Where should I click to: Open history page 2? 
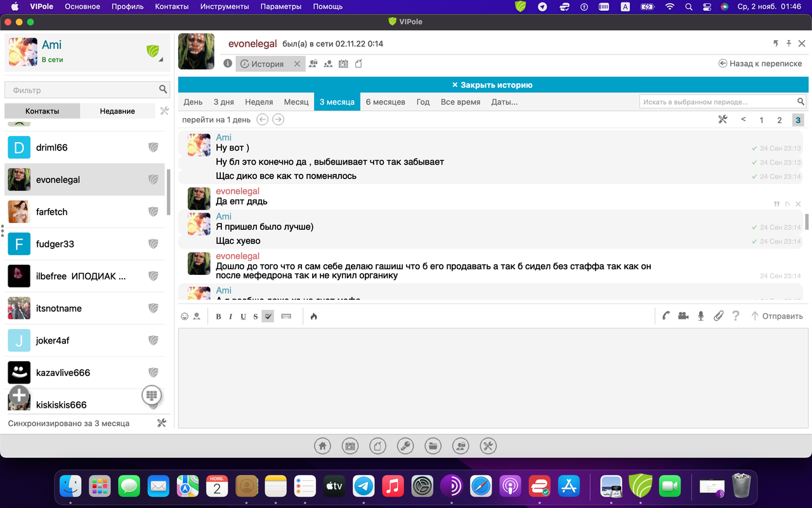(x=780, y=120)
